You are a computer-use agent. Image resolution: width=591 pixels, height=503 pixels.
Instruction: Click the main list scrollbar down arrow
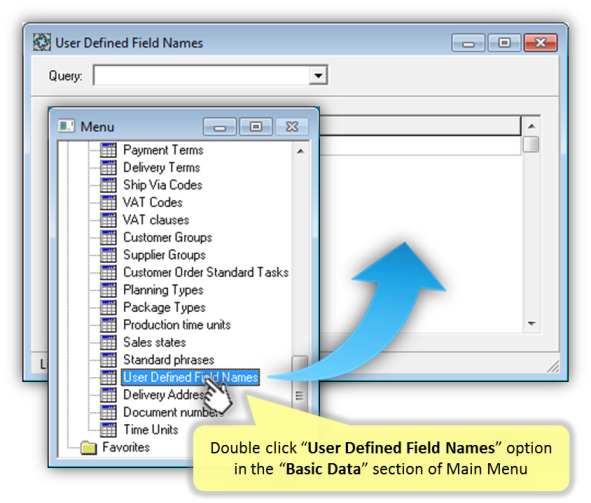531,324
